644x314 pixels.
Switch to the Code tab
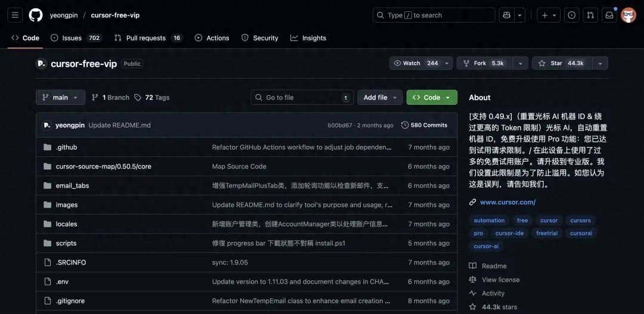26,38
